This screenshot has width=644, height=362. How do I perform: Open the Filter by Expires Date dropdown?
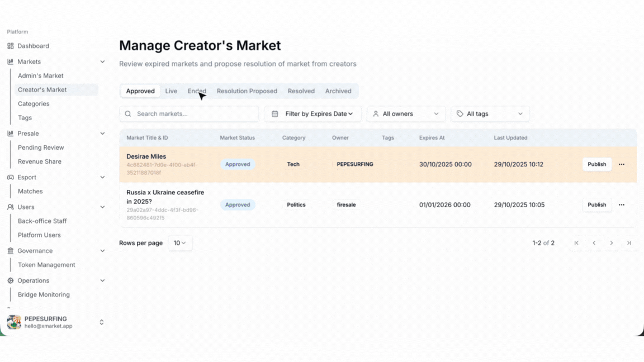pyautogui.click(x=312, y=114)
